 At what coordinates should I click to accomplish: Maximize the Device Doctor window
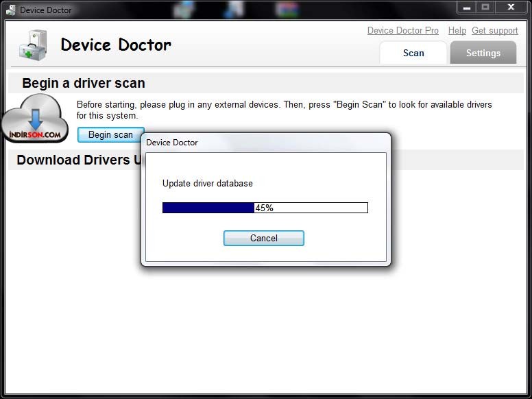(x=485, y=8)
